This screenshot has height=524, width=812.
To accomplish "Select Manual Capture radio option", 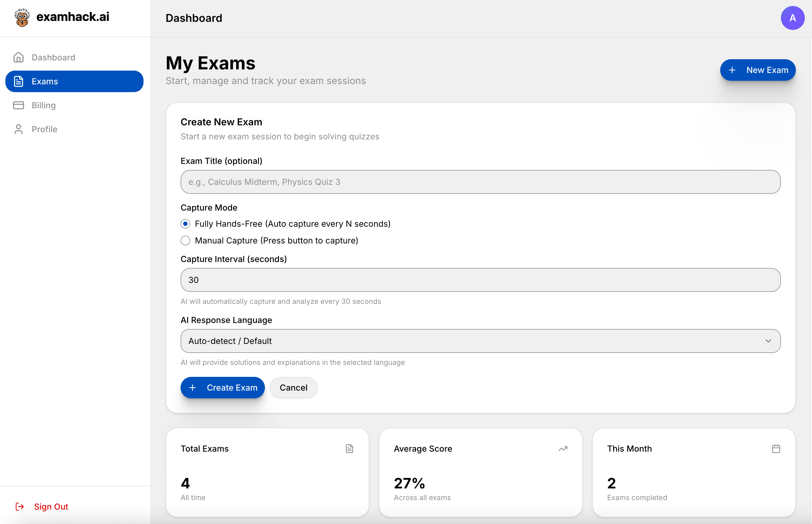I will tap(185, 240).
